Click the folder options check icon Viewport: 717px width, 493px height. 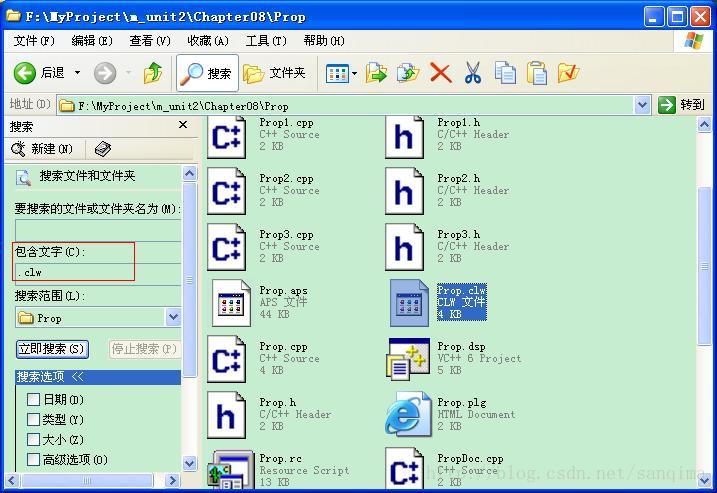(x=568, y=73)
